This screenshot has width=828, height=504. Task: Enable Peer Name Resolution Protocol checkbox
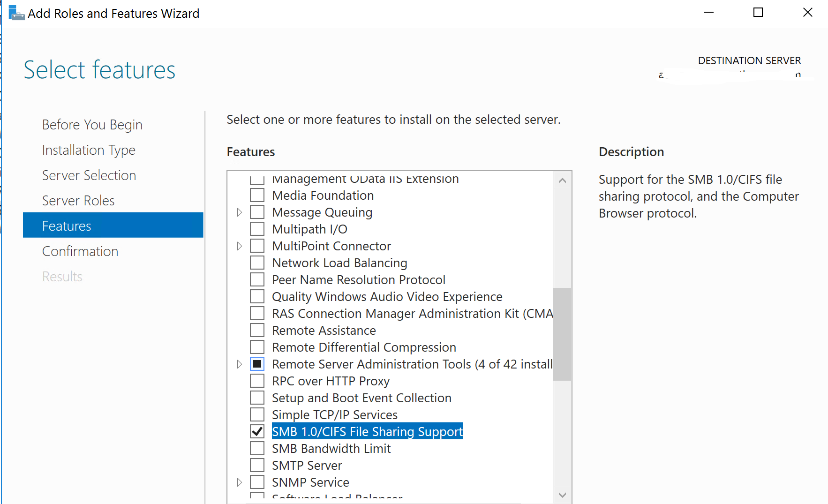pyautogui.click(x=257, y=280)
